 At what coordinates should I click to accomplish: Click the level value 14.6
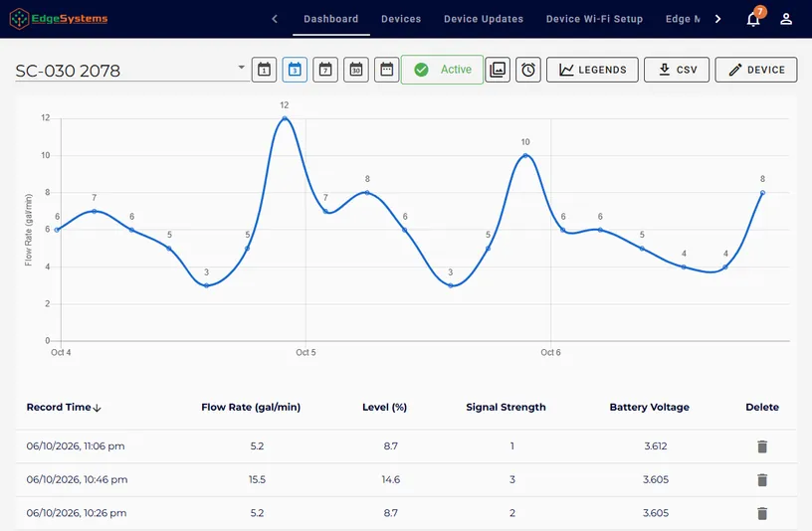click(x=390, y=479)
